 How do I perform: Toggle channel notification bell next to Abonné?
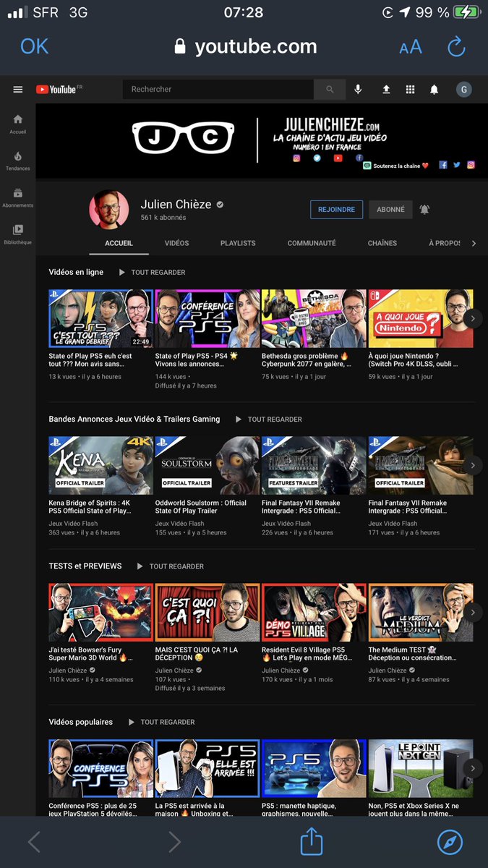point(424,210)
